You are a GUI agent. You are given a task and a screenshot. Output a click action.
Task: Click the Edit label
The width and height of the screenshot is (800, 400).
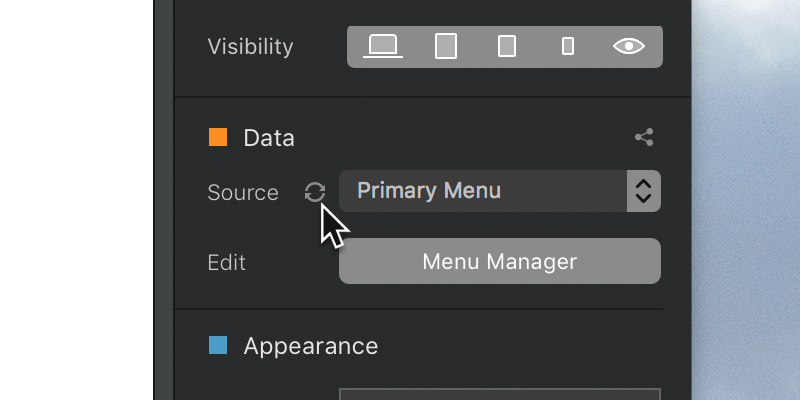click(x=227, y=263)
